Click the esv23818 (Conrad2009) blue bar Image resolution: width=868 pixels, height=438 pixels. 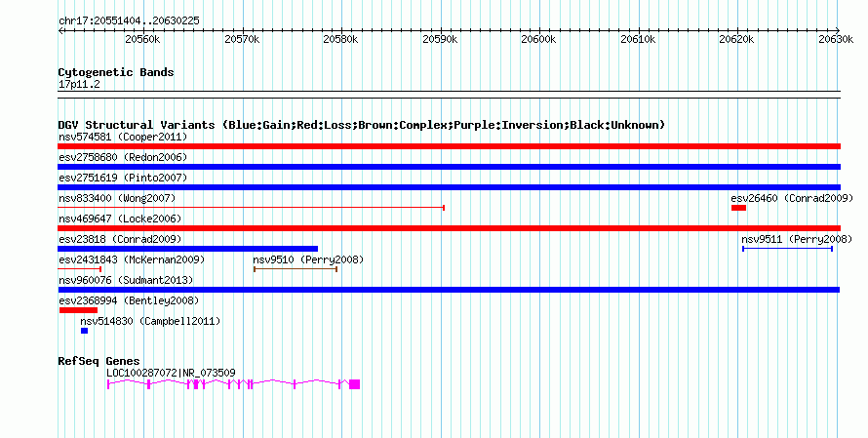coord(188,249)
